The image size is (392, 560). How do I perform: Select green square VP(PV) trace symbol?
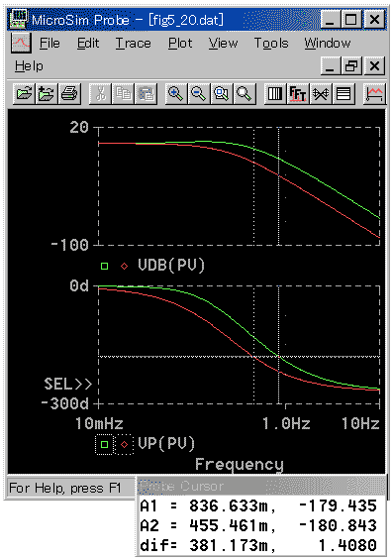[104, 444]
